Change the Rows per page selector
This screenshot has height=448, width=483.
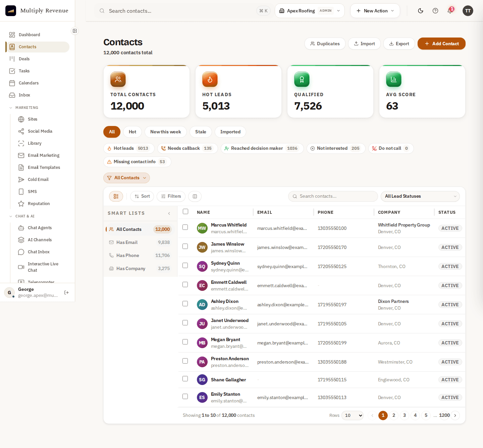pyautogui.click(x=353, y=415)
